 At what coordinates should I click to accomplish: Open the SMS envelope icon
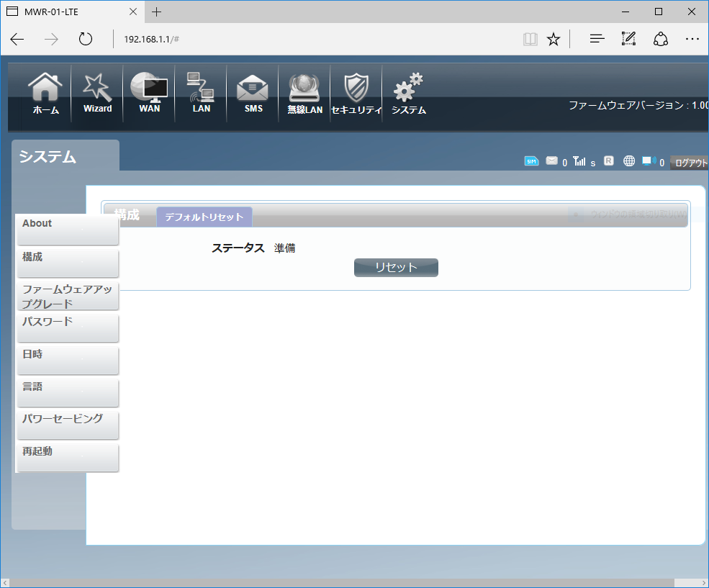pos(253,94)
